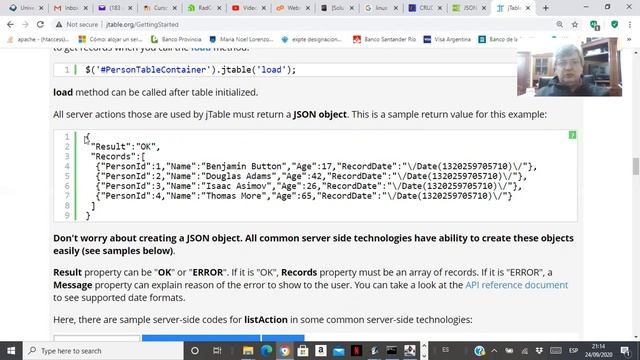Viewport: 640px width, 360px height.
Task: Open Microsoft Store from taskbar
Action: (x=302, y=351)
